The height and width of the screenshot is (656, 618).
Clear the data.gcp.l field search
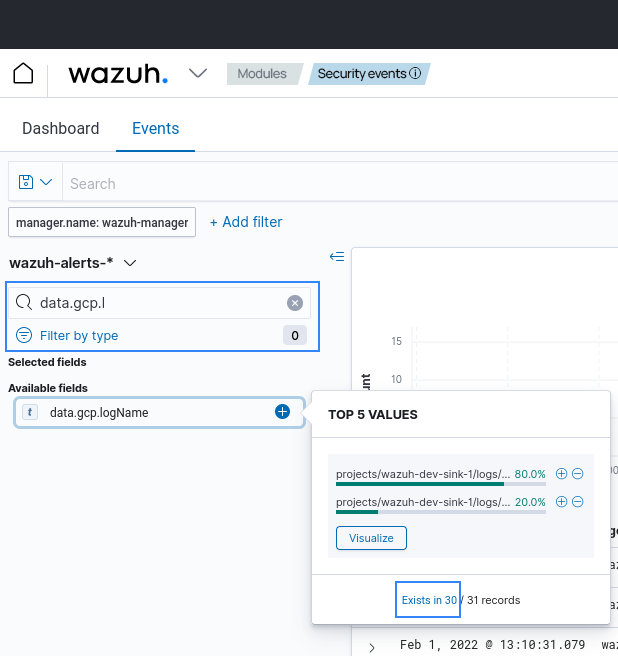click(295, 303)
